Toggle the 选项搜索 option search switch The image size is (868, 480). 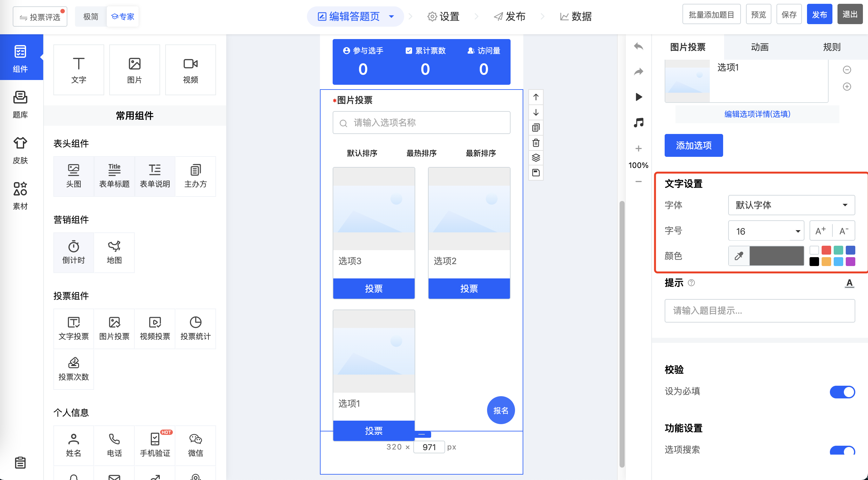[842, 450]
